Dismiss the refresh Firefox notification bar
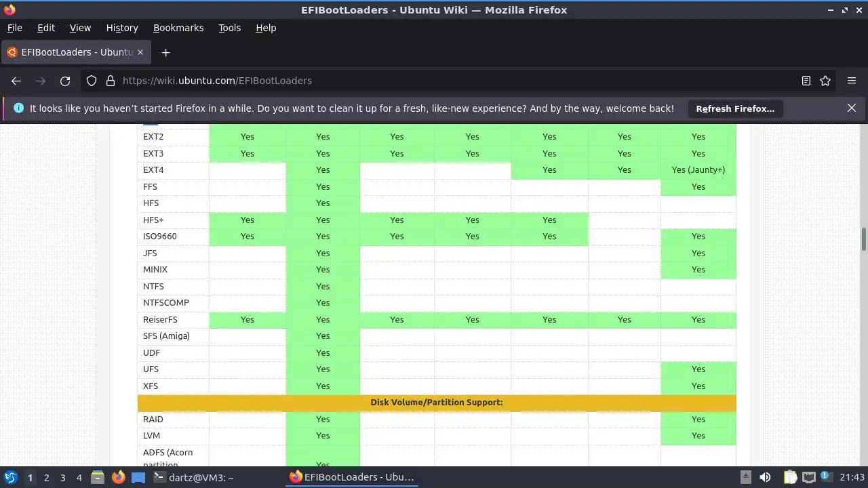The image size is (868, 488). 852,108
